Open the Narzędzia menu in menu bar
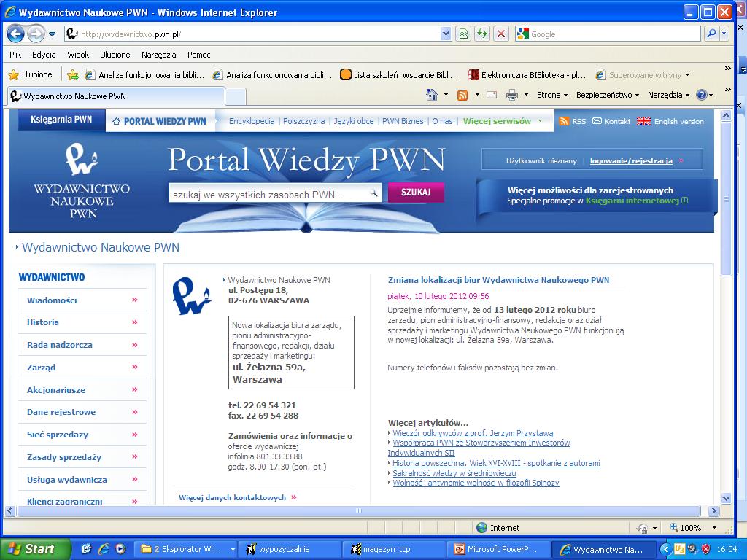The width and height of the screenshot is (747, 560). (x=158, y=55)
